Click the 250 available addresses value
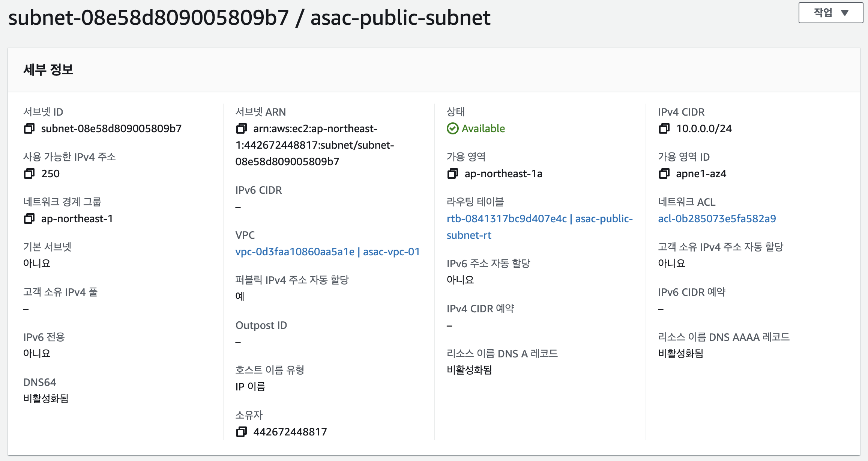The height and width of the screenshot is (461, 868). tap(50, 174)
